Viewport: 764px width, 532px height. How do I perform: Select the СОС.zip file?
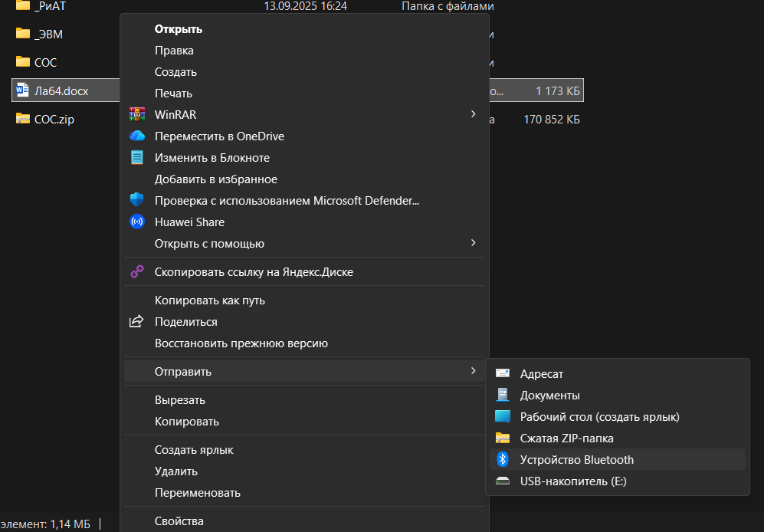click(x=54, y=119)
